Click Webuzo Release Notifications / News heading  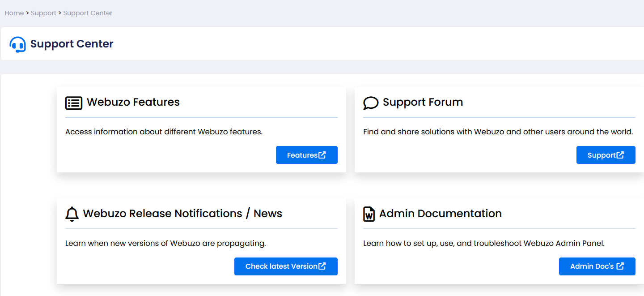click(182, 214)
